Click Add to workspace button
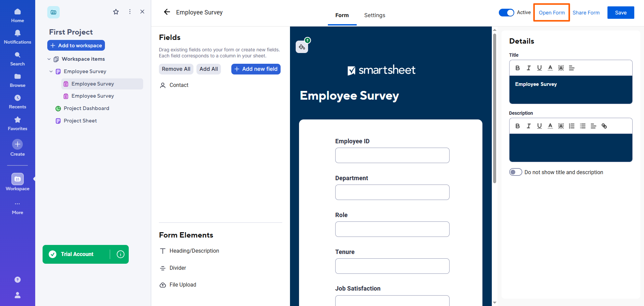The image size is (644, 306). coord(76,45)
